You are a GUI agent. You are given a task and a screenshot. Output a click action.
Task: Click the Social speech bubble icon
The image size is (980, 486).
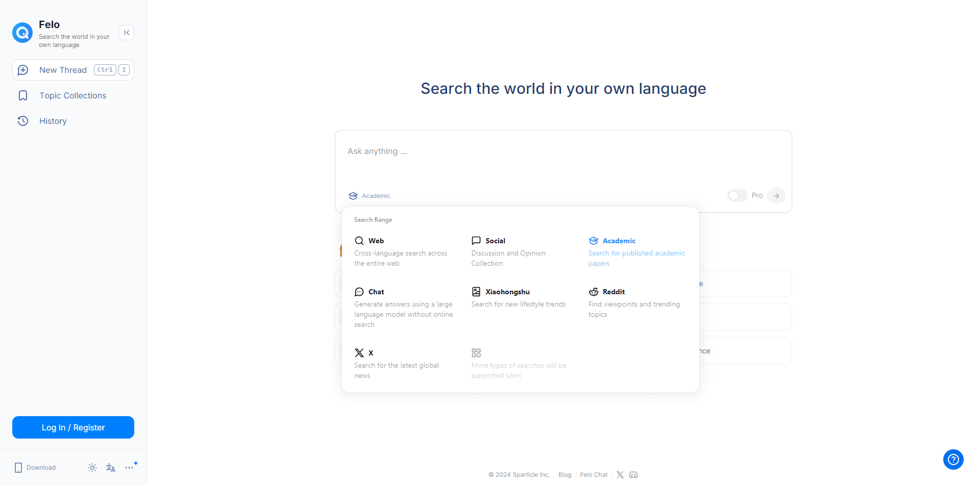tap(476, 241)
